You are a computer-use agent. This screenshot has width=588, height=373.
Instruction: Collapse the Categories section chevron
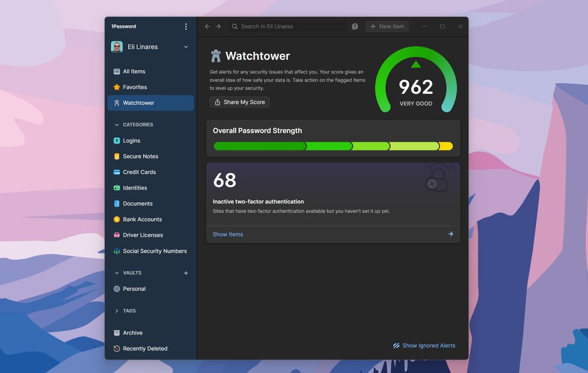[x=117, y=124]
